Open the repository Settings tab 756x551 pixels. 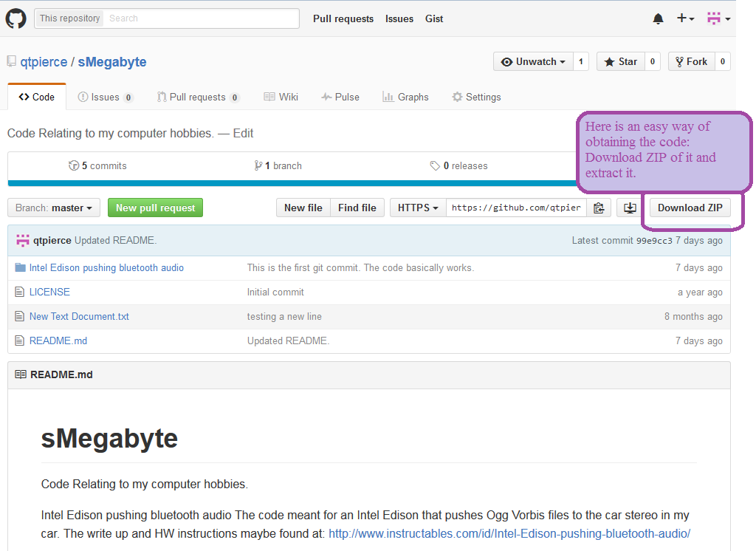point(476,97)
